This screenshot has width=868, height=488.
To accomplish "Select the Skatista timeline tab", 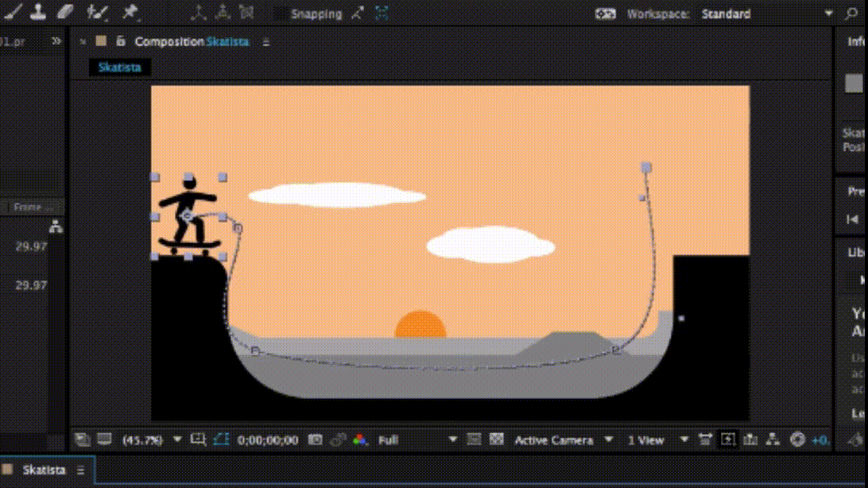I will pyautogui.click(x=44, y=470).
